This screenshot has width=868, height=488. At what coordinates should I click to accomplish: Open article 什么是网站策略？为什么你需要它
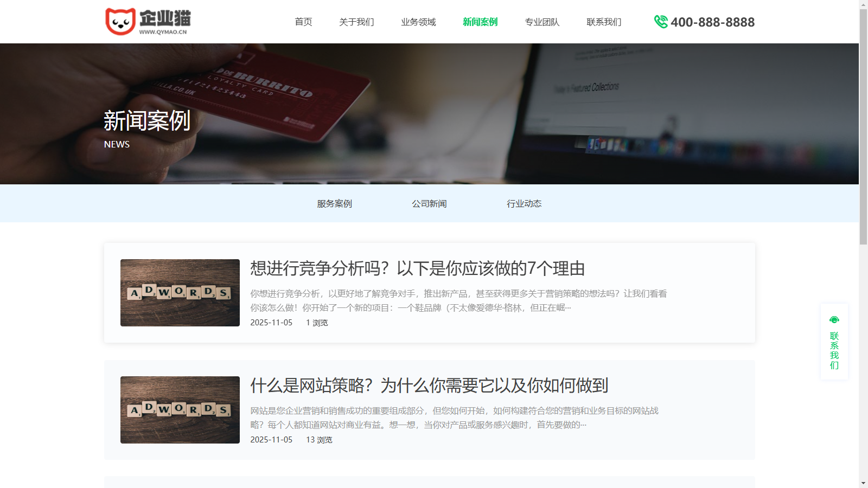pyautogui.click(x=429, y=386)
